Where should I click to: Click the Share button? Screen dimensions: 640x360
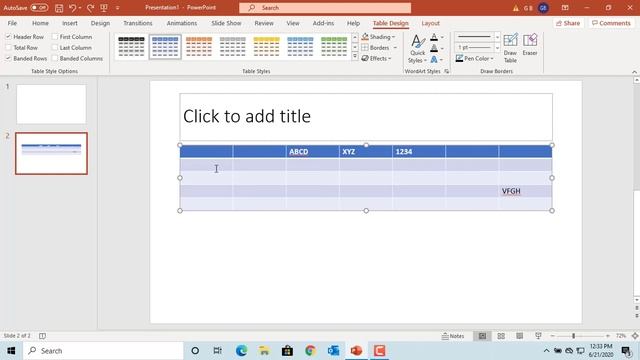click(x=568, y=23)
